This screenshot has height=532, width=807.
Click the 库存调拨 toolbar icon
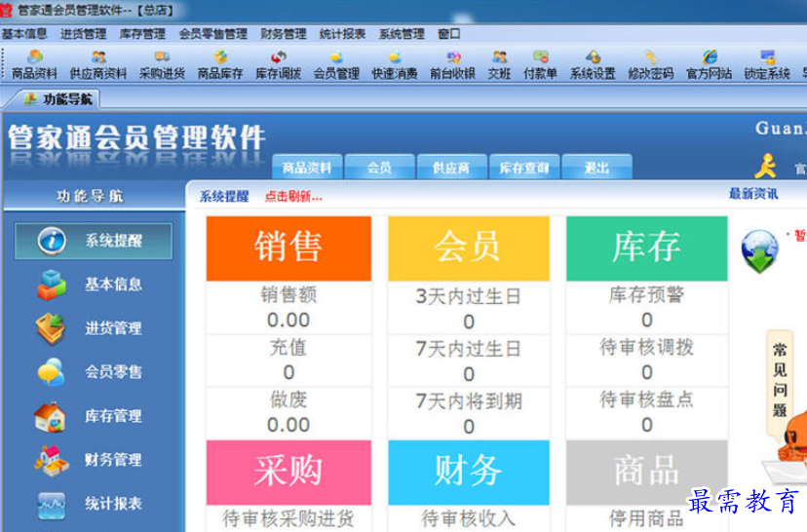tap(279, 64)
